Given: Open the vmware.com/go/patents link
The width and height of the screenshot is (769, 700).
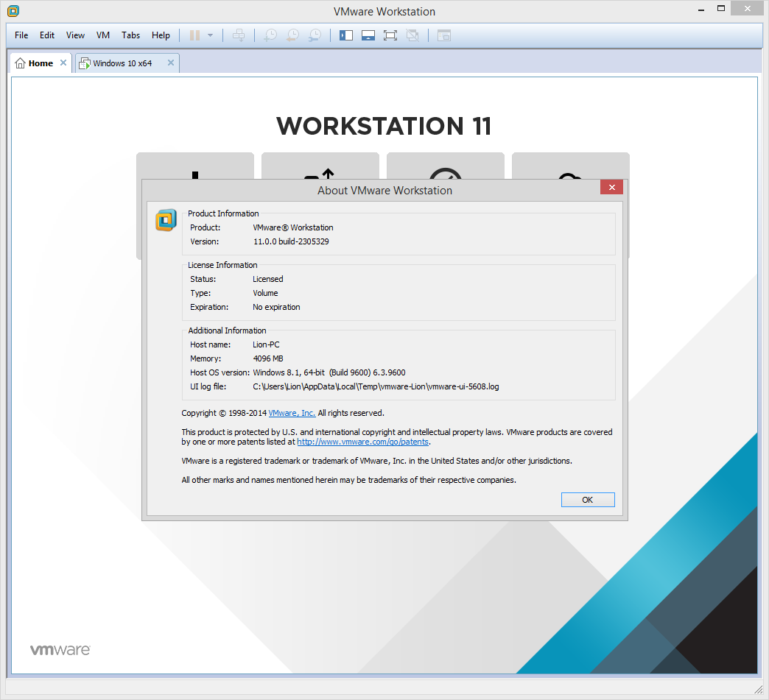Looking at the screenshot, I should click(x=363, y=442).
